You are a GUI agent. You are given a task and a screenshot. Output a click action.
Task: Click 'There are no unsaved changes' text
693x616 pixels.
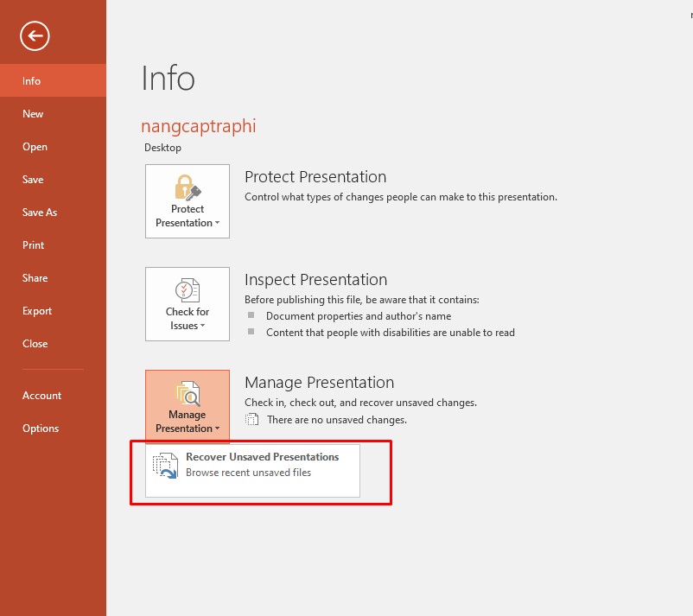coord(337,420)
